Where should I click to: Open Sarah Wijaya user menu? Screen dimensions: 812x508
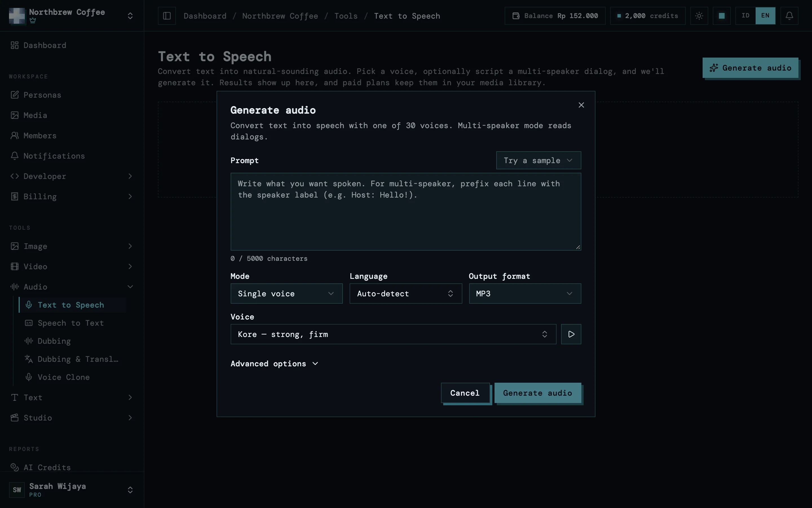pyautogui.click(x=72, y=490)
